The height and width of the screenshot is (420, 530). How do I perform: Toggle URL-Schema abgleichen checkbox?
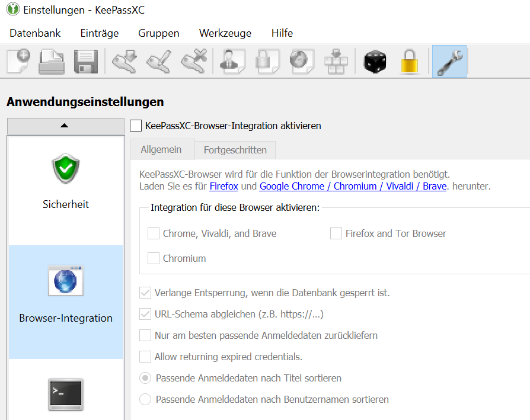(x=145, y=314)
